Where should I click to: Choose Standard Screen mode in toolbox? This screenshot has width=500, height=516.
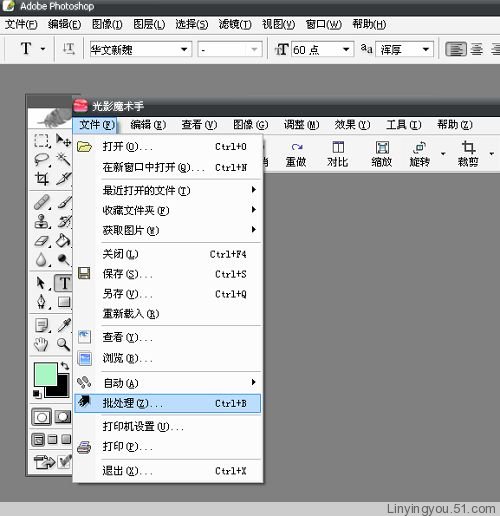pos(38,440)
